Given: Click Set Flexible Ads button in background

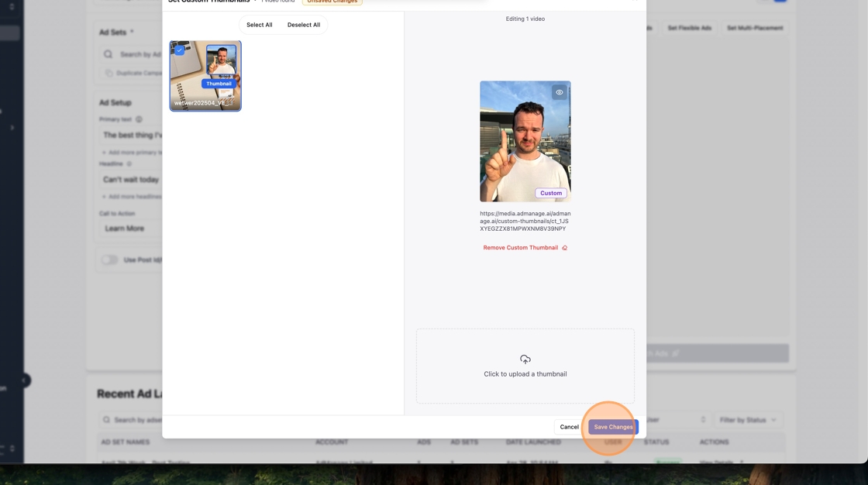Looking at the screenshot, I should (x=689, y=28).
